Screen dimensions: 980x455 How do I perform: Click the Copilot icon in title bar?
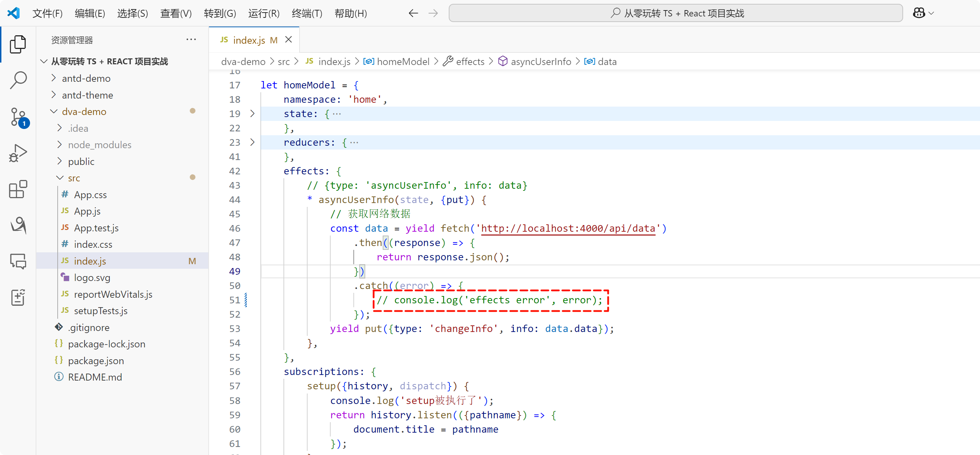(x=919, y=13)
